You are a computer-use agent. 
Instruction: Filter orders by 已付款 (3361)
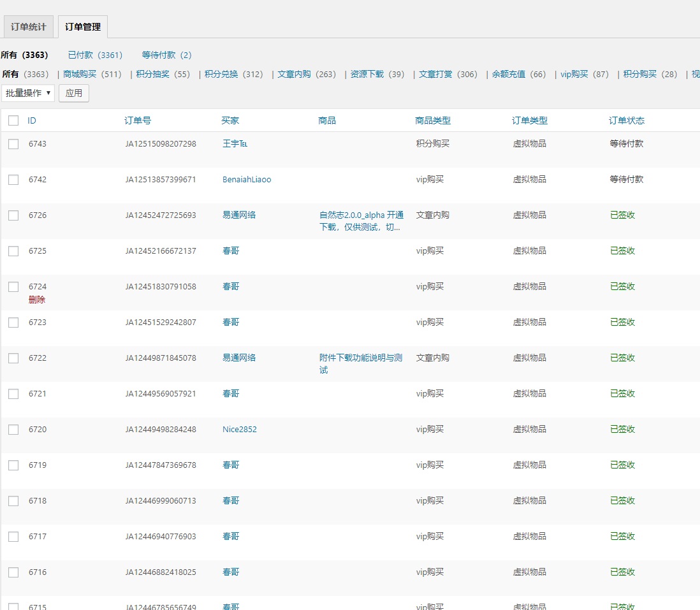coord(95,55)
